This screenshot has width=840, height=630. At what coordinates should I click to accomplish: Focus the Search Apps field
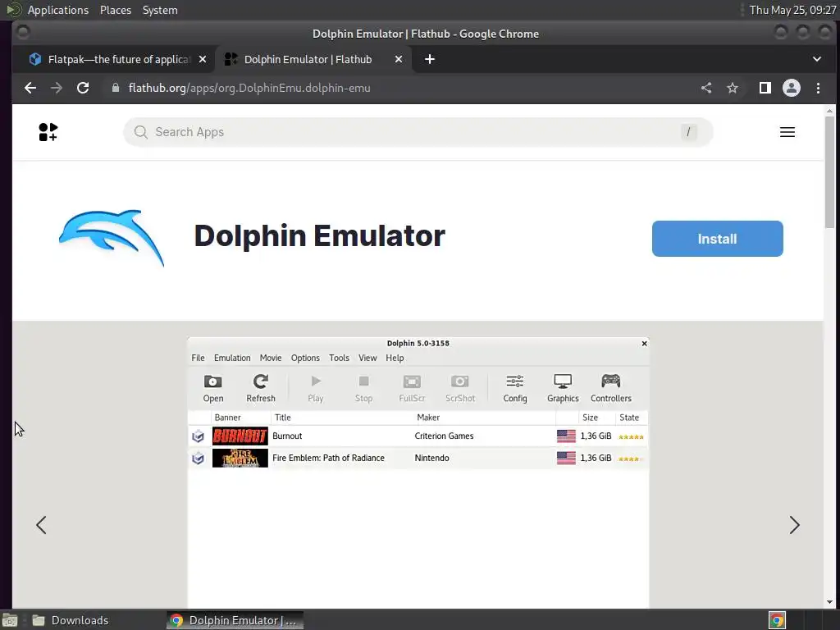click(418, 132)
